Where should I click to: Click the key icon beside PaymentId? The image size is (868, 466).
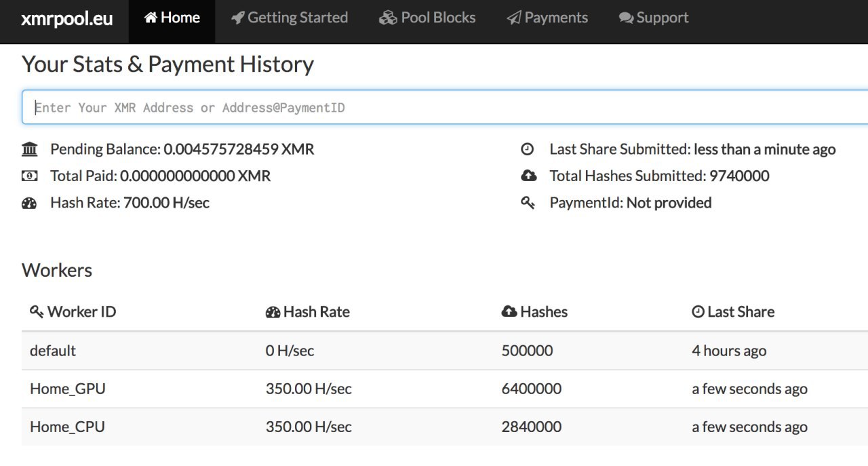coord(528,203)
